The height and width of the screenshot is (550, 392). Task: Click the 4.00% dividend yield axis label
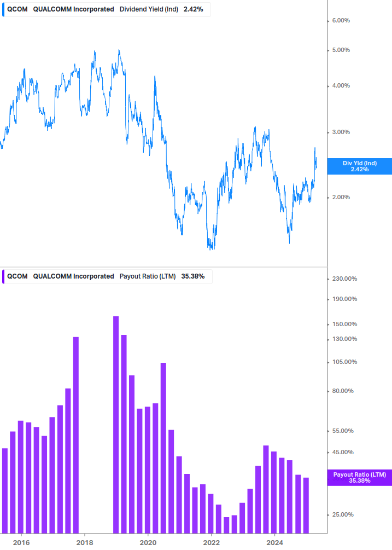341,85
